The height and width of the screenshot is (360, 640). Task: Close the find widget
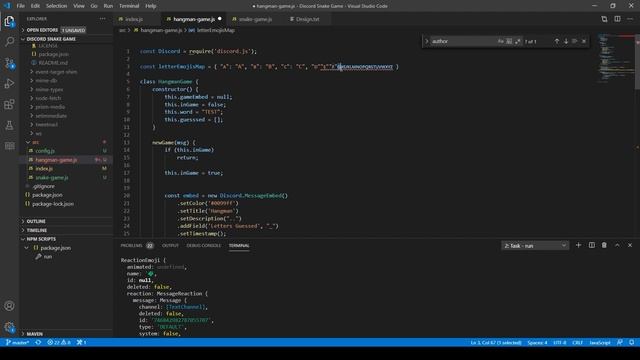point(584,41)
